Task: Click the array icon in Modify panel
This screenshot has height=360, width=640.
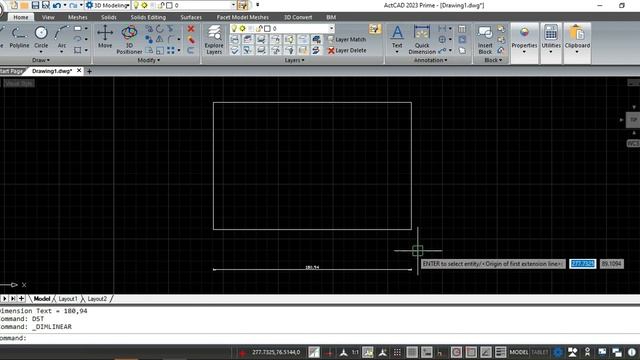Action: tap(171, 50)
